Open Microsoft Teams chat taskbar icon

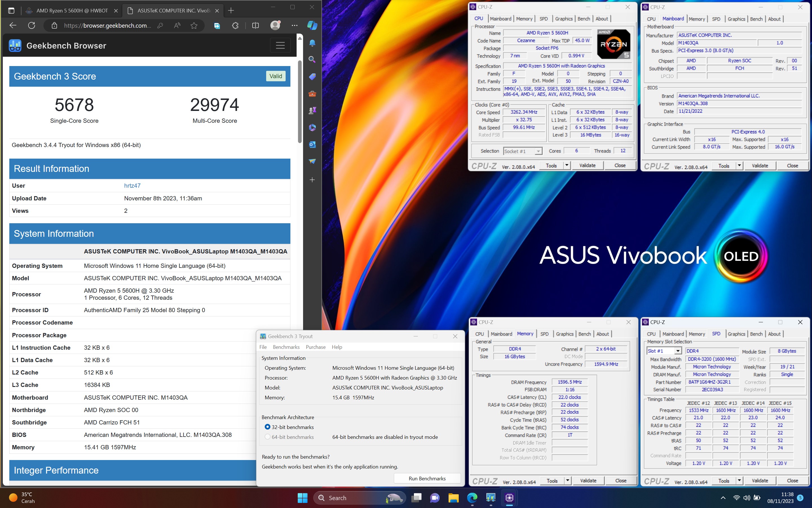click(435, 498)
